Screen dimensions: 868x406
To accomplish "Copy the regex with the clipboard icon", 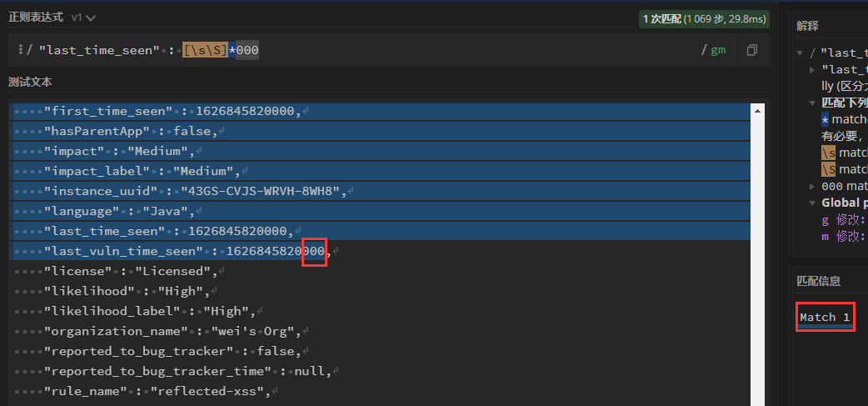I will pos(751,50).
